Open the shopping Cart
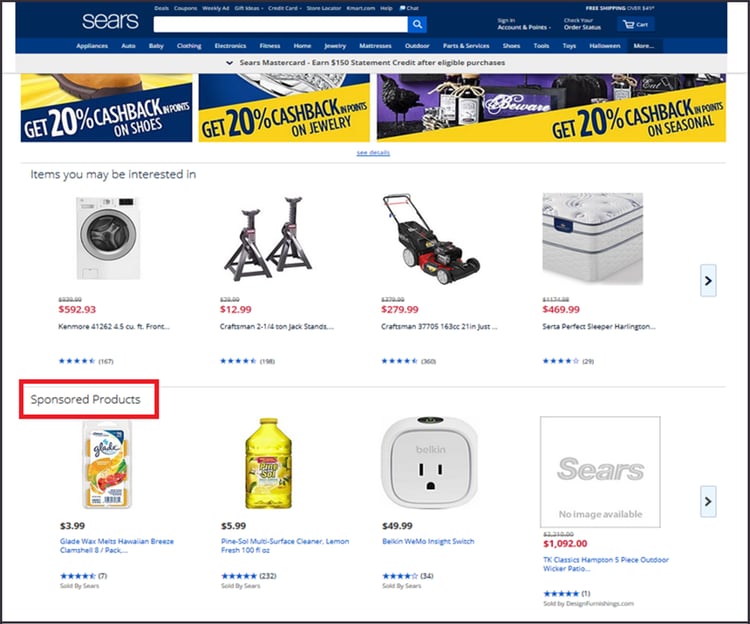This screenshot has height=624, width=750. tap(635, 24)
